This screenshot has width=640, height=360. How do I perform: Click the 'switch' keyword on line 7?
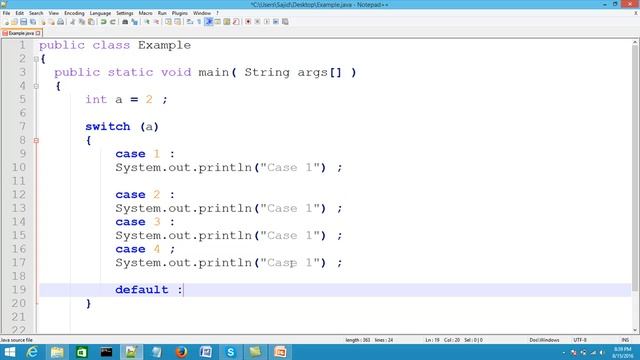108,127
